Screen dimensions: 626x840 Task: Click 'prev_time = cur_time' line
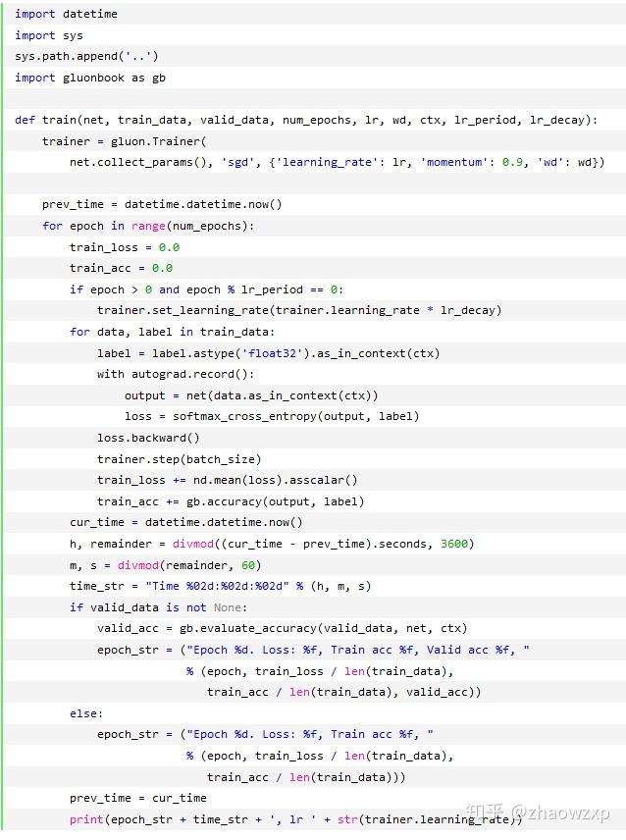click(x=137, y=799)
